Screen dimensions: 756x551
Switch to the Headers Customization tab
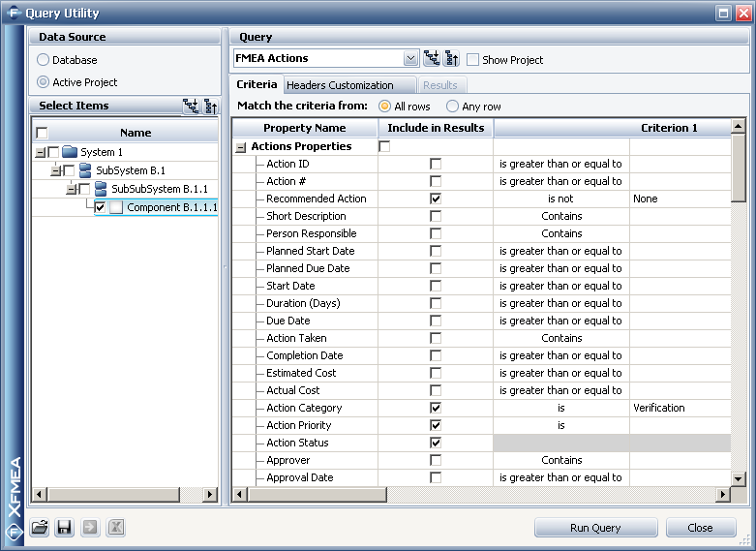click(x=340, y=85)
